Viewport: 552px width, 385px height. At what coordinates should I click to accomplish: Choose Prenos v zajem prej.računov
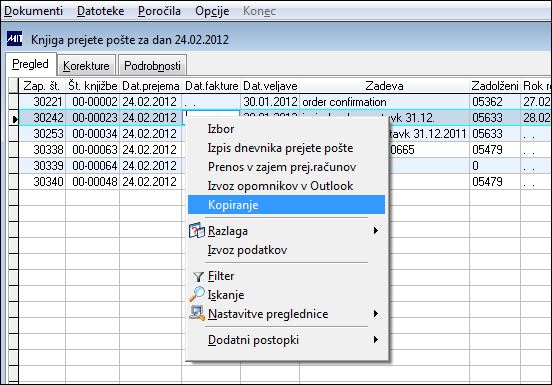[x=286, y=167]
